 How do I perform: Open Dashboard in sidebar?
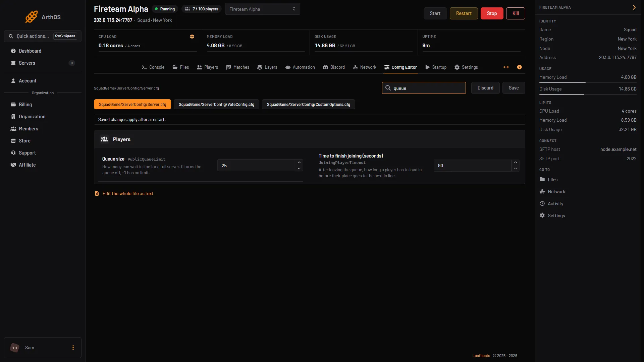point(43,51)
